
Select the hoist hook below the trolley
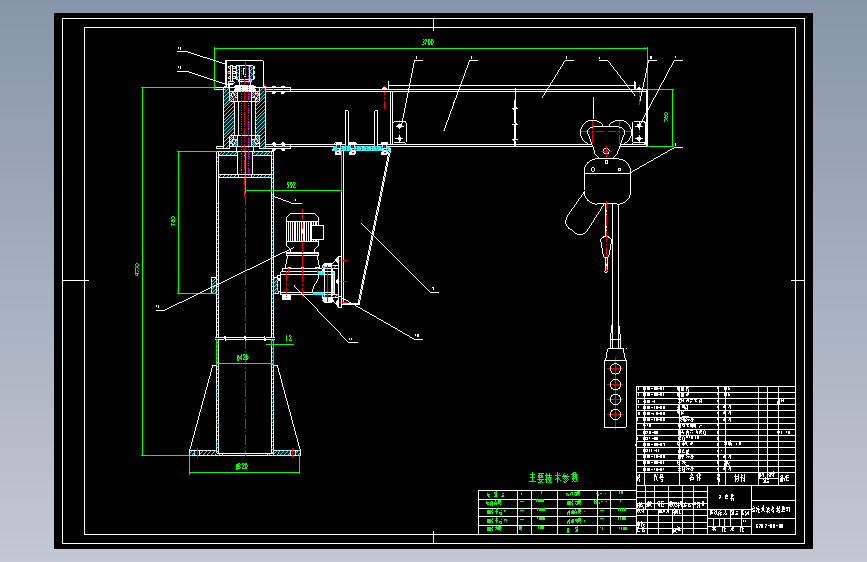coord(606,252)
